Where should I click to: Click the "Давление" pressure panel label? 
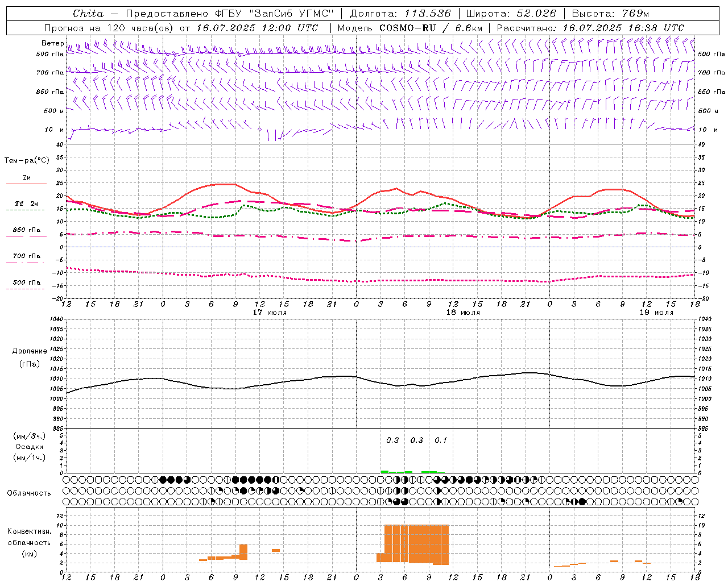pos(29,351)
